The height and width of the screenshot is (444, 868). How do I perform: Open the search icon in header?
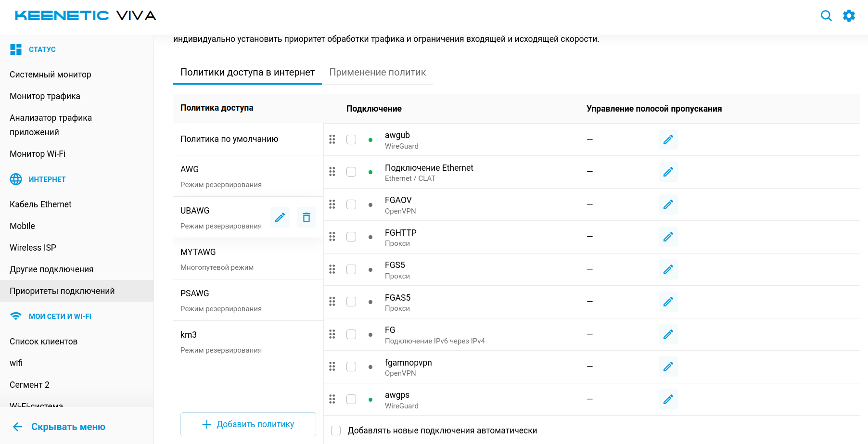pyautogui.click(x=826, y=16)
